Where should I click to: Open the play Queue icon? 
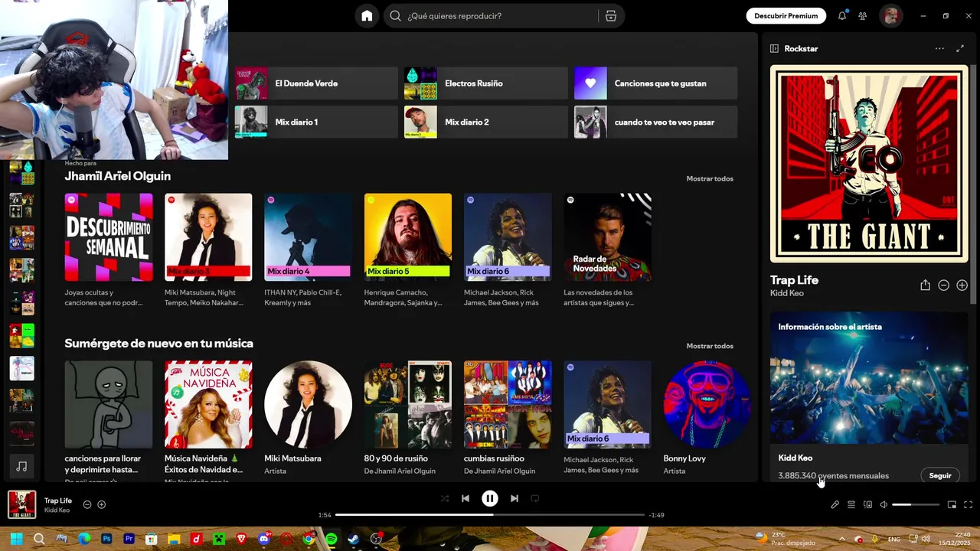tap(851, 504)
